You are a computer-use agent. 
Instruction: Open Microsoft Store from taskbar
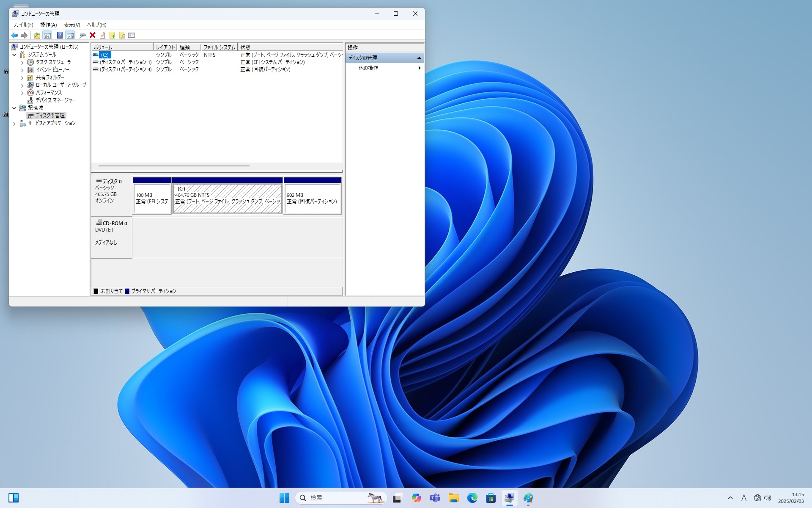point(491,498)
